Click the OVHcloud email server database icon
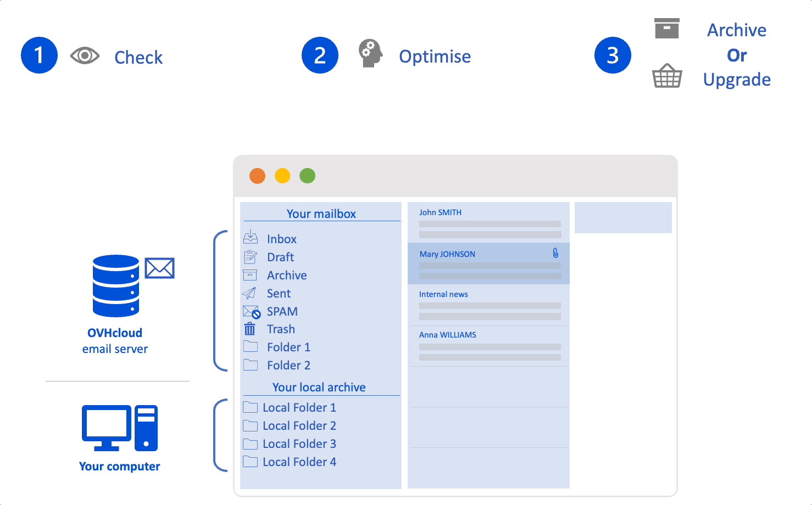Viewport: 812px width, 505px height. pos(116,286)
